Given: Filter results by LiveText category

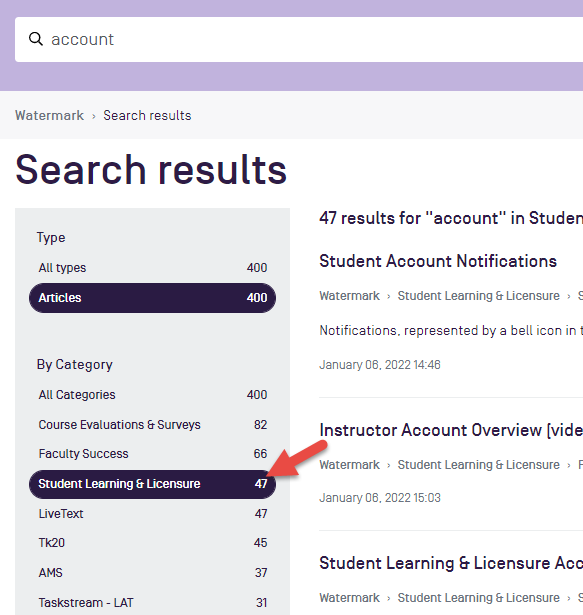Looking at the screenshot, I should pos(152,514).
